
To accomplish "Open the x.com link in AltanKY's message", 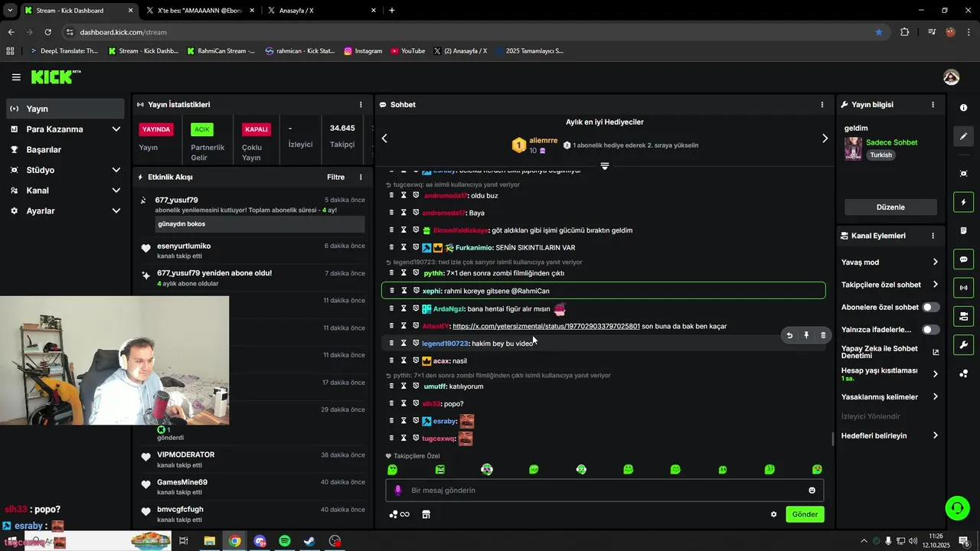I will click(x=546, y=326).
